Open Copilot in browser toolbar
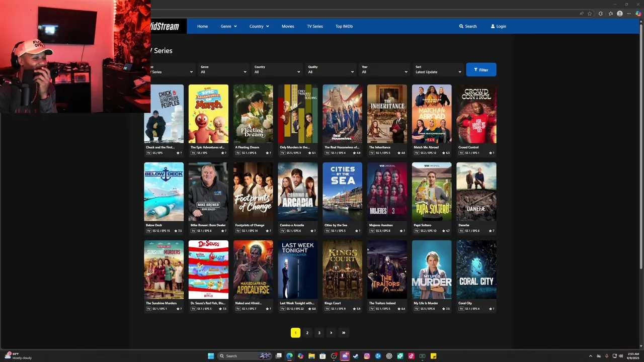The image size is (644, 362). click(638, 14)
